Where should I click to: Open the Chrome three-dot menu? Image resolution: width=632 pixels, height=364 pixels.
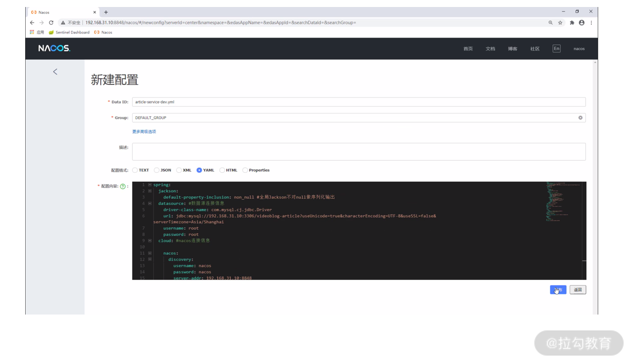tap(591, 22)
